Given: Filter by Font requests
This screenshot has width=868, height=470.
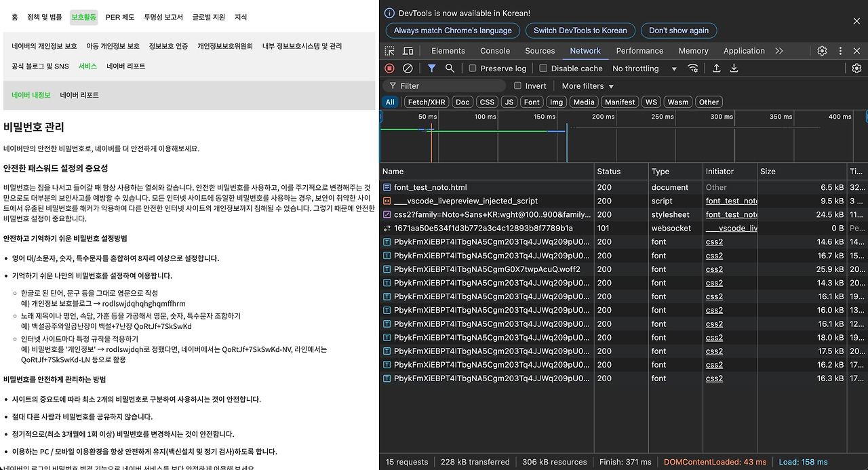Looking at the screenshot, I should tap(532, 102).
